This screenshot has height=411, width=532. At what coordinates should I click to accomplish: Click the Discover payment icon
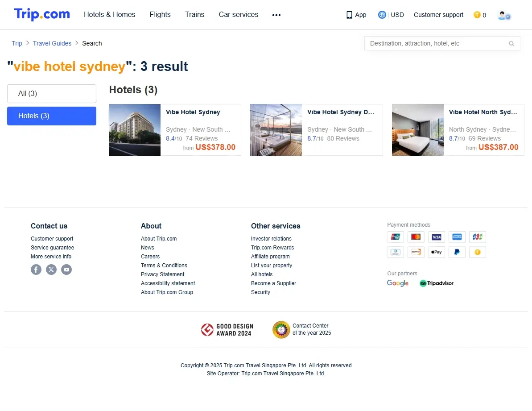(x=416, y=252)
